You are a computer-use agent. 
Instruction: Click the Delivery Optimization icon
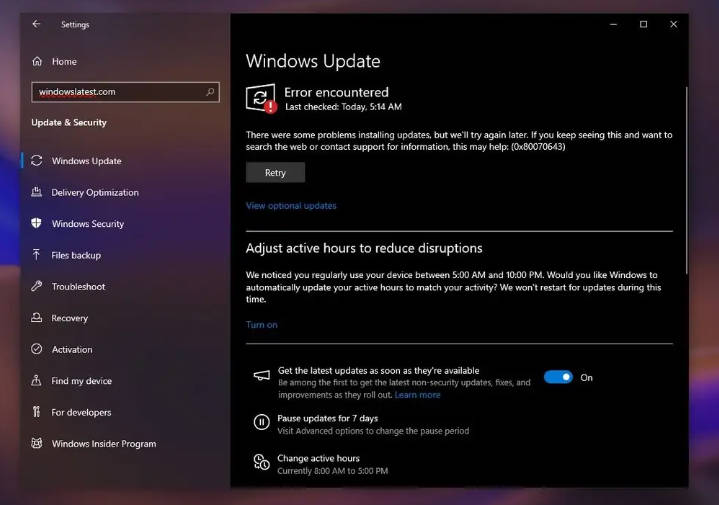(x=37, y=192)
